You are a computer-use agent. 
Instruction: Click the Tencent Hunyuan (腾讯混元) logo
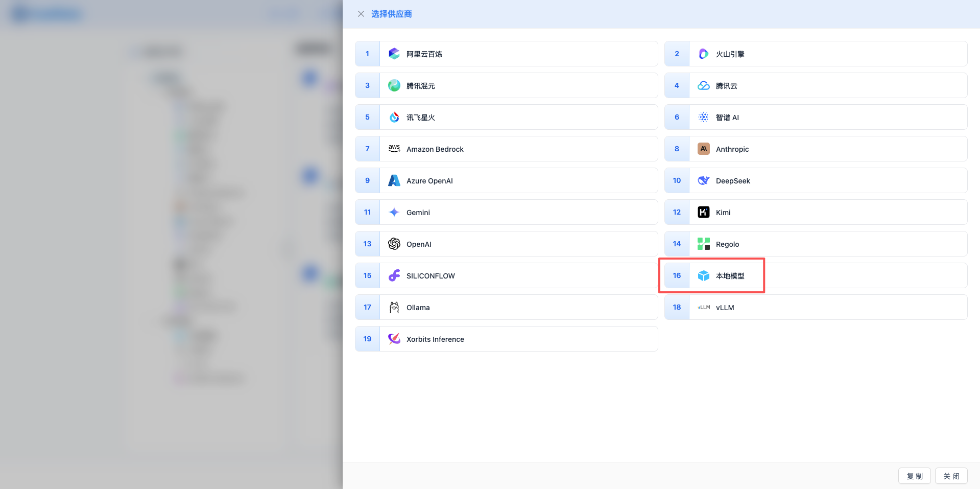pyautogui.click(x=394, y=85)
